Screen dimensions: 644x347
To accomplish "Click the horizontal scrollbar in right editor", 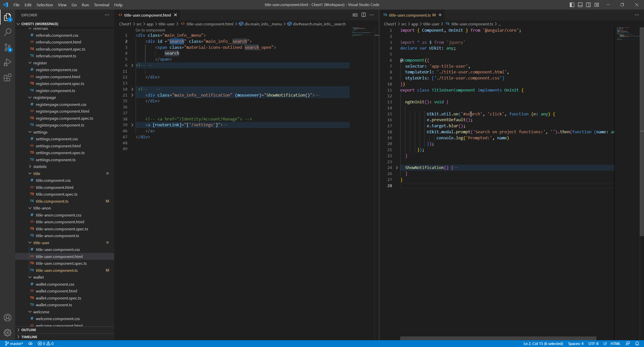I will 498,338.
